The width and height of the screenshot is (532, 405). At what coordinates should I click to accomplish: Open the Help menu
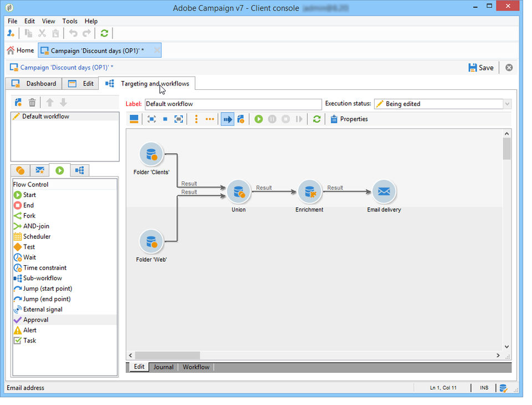click(91, 21)
